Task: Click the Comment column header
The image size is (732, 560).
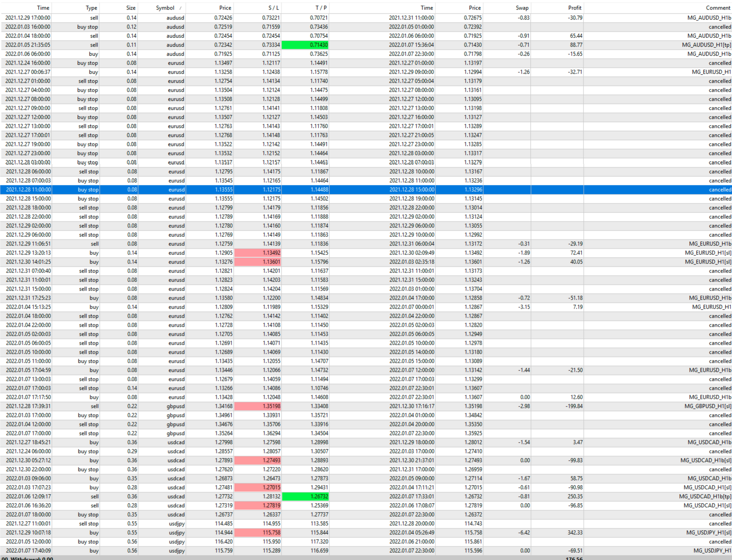Action: point(718,8)
